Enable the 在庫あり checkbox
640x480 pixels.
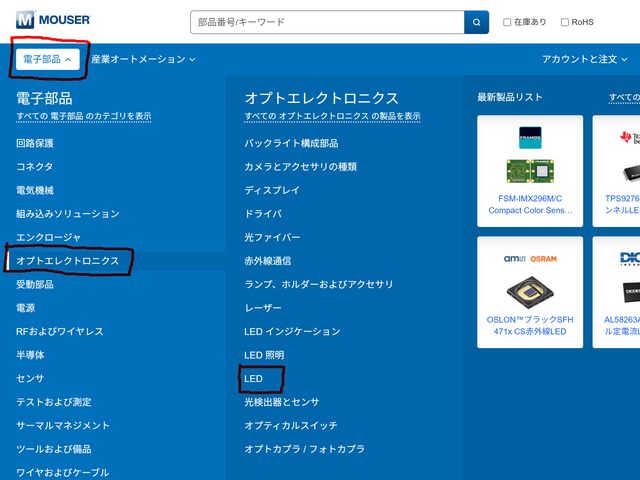pos(507,22)
